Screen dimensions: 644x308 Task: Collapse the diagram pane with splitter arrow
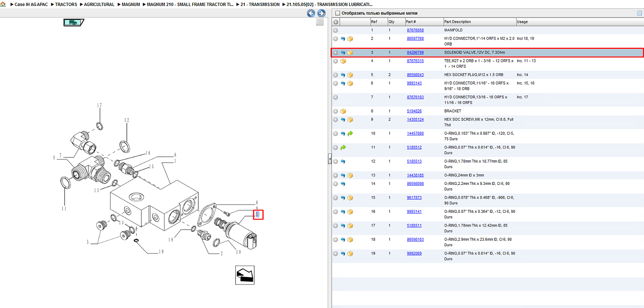[329, 160]
